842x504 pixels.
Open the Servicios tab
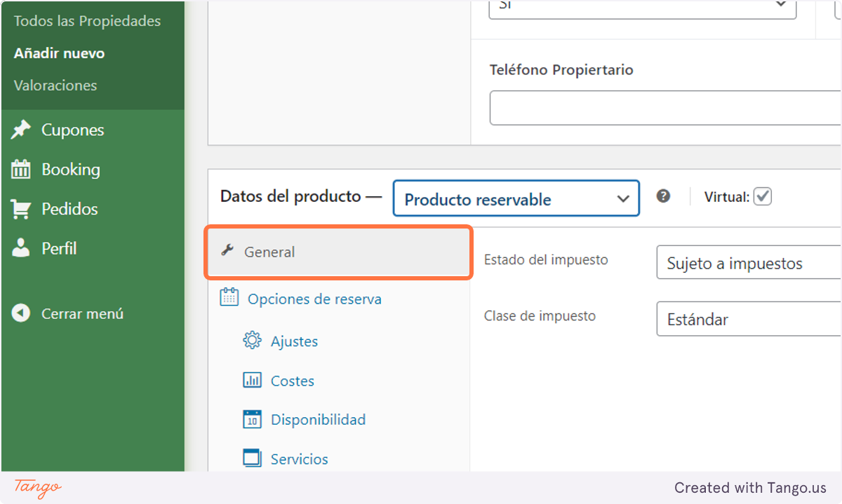click(x=300, y=459)
